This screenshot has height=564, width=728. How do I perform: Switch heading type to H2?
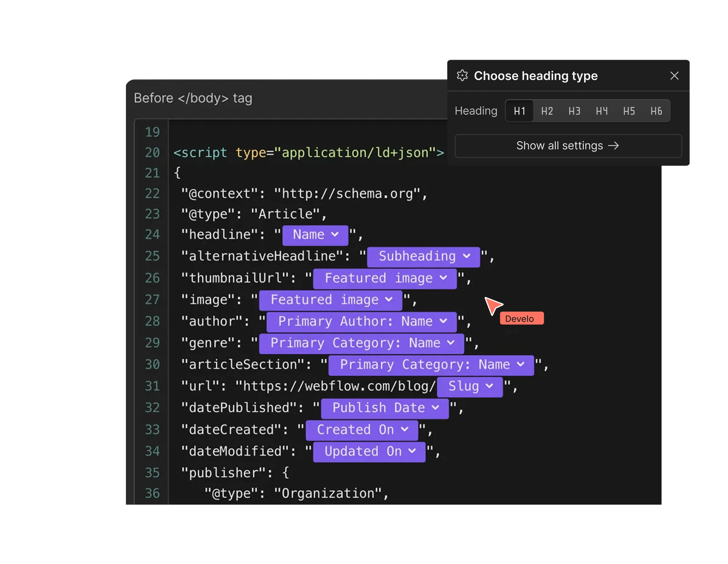coord(547,111)
